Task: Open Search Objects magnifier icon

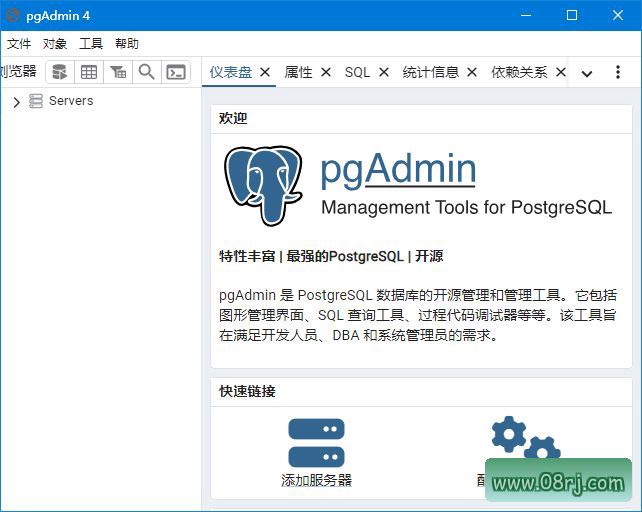Action: click(147, 72)
